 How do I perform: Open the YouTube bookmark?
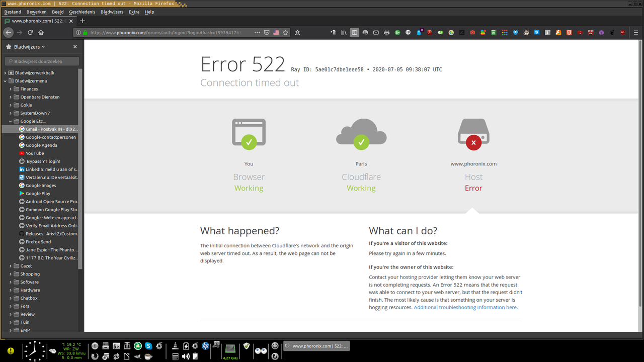pos(32,153)
